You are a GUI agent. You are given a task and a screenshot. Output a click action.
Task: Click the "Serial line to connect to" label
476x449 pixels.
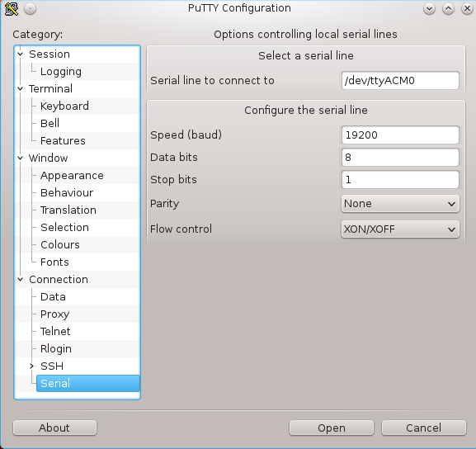click(212, 81)
